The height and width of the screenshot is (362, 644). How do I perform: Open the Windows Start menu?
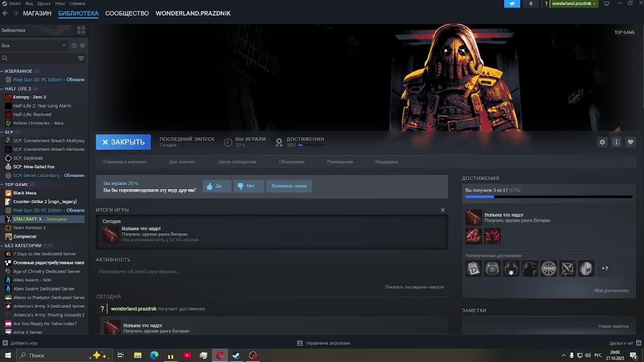[8, 355]
